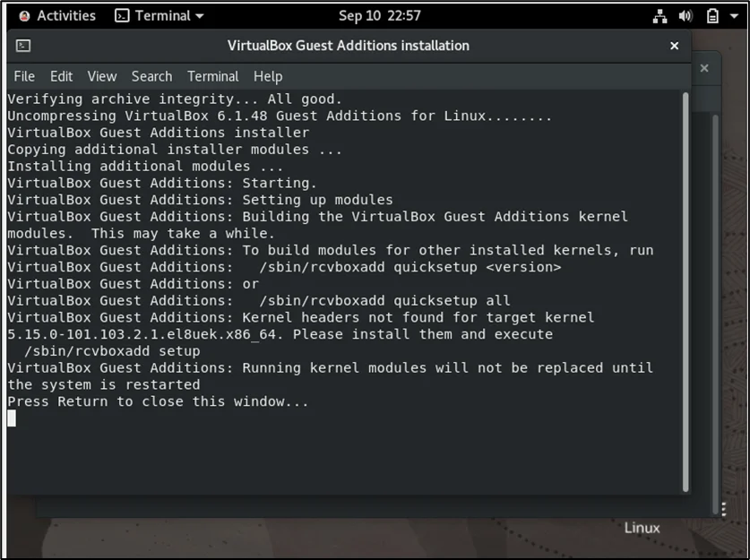This screenshot has width=750, height=560.
Task: Open the Search menu
Action: (151, 76)
